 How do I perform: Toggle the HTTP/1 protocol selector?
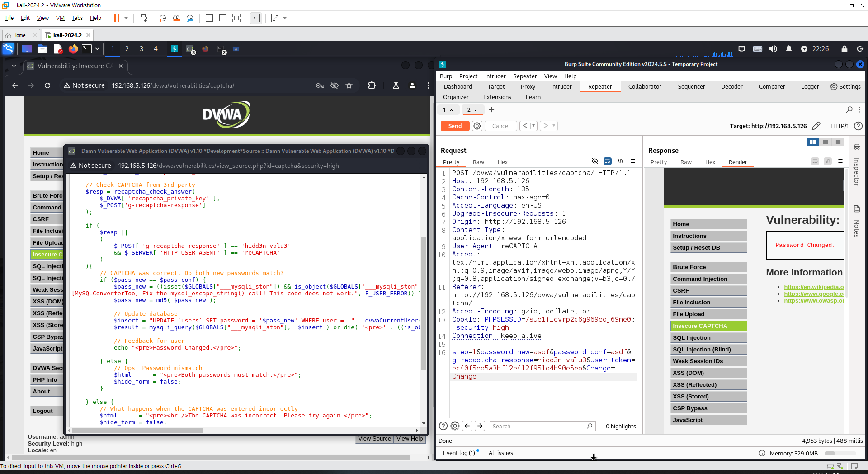click(x=839, y=126)
